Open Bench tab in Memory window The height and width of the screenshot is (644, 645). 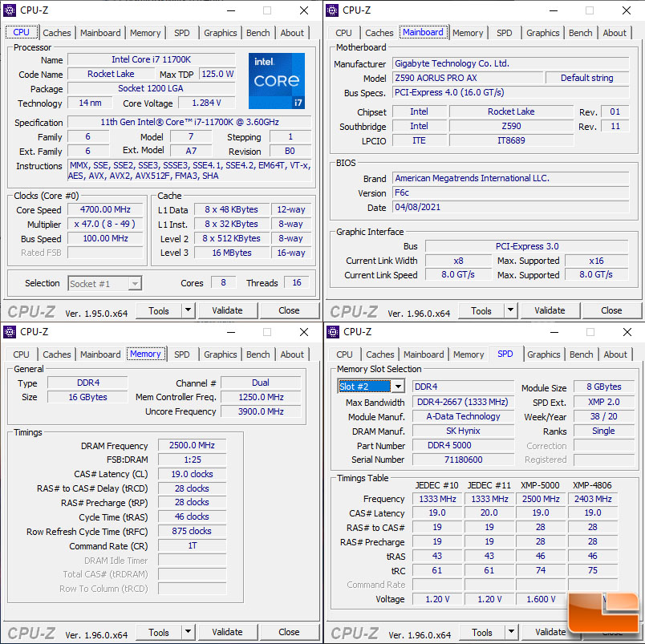coord(258,354)
